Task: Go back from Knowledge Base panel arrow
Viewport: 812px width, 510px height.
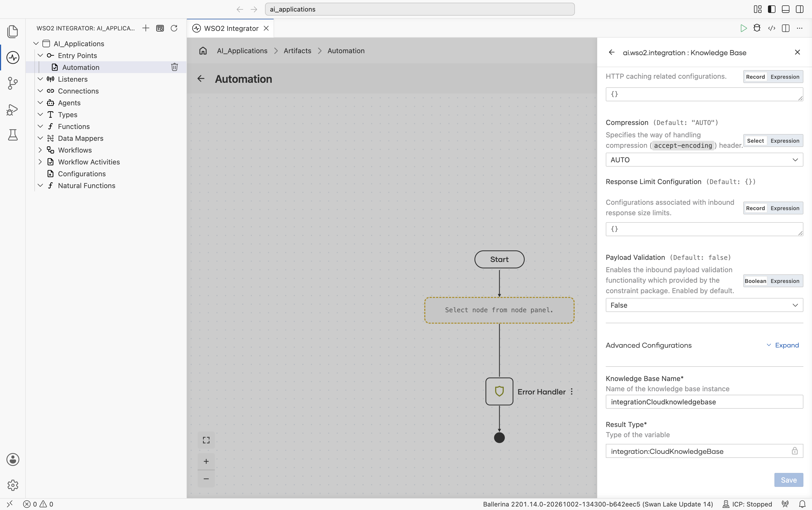Action: pyautogui.click(x=611, y=52)
